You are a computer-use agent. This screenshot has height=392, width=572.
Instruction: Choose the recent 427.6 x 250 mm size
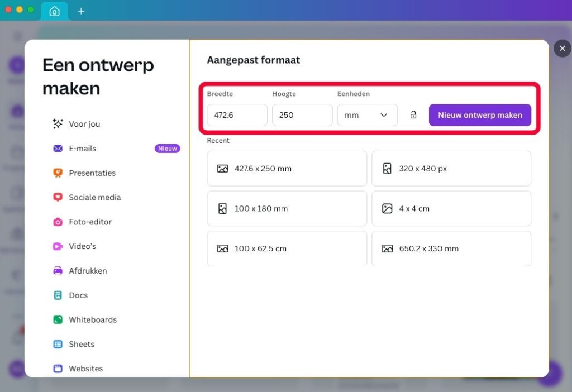pyautogui.click(x=287, y=169)
